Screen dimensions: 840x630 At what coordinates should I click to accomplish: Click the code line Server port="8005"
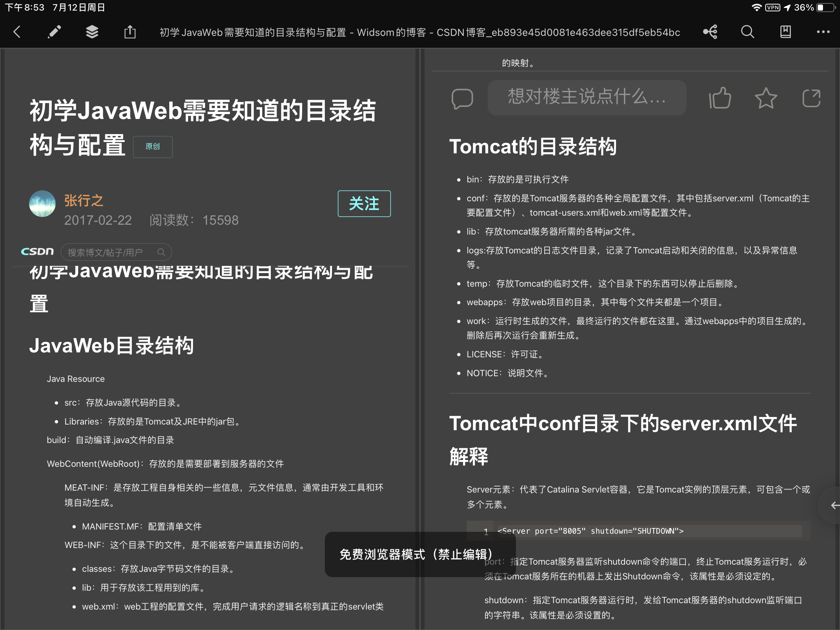590,531
